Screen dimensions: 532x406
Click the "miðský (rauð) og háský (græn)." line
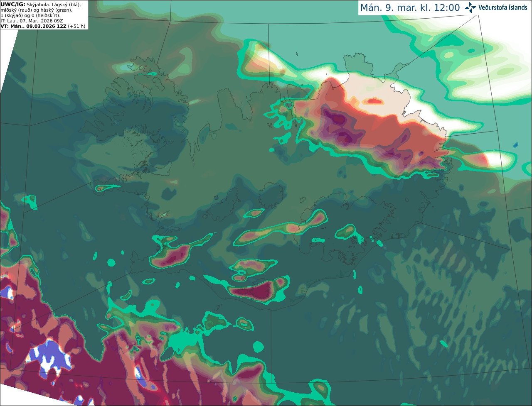tap(36, 10)
